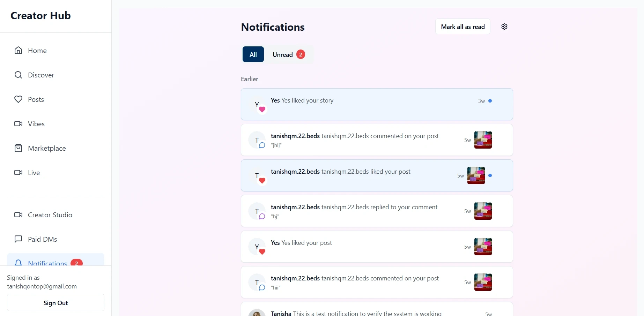644x316 pixels.
Task: Open post thumbnail on "jhlj" comment notification
Action: (x=483, y=140)
